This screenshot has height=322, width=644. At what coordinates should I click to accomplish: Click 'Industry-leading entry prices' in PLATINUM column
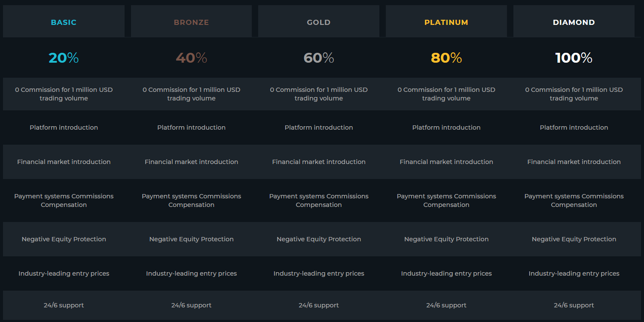(x=446, y=273)
